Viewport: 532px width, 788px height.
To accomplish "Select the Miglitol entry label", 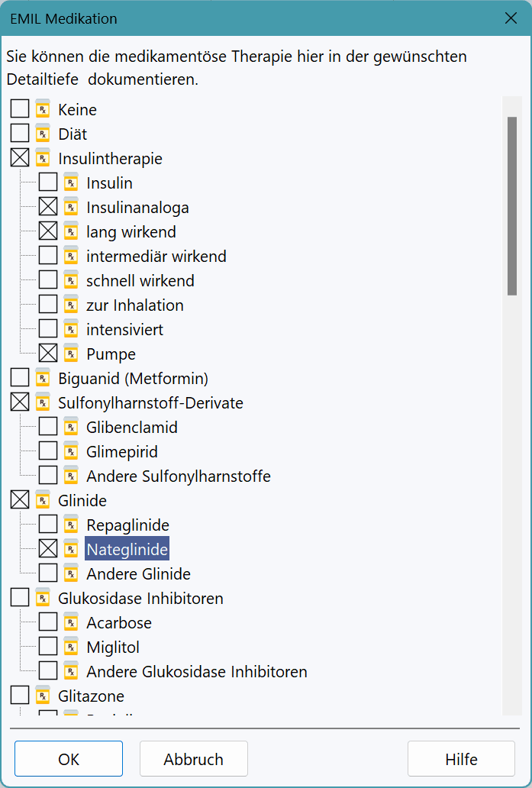I will 113,647.
